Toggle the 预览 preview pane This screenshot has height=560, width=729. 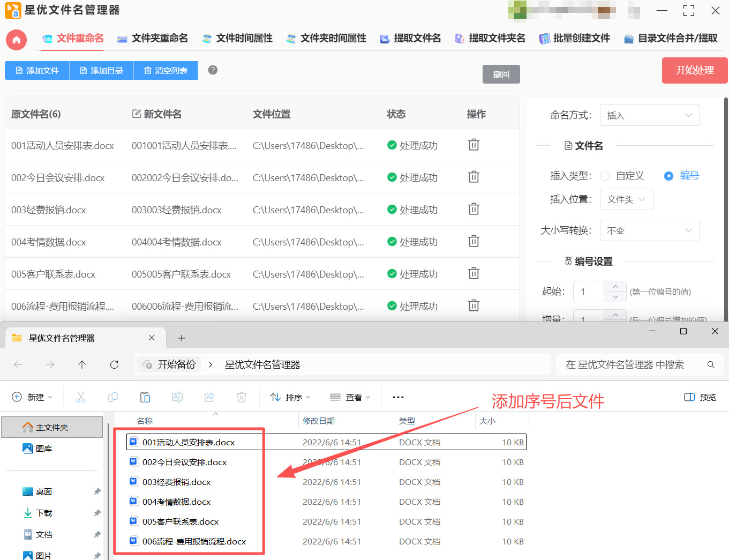pos(700,397)
